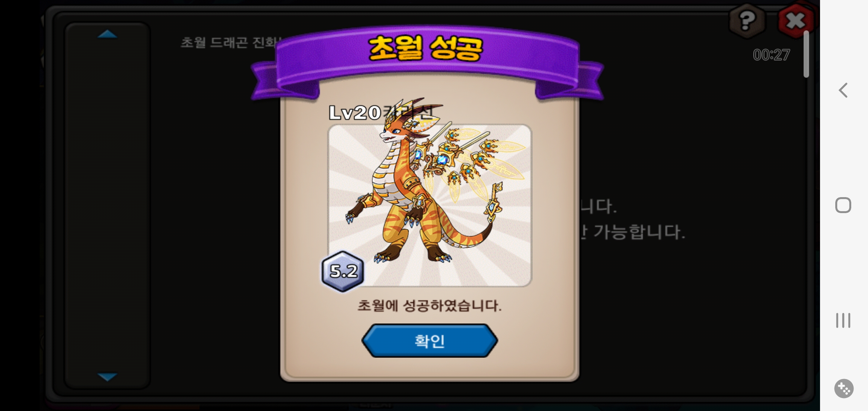Tap the 00:27 timer display
Viewport: 868px width, 411px height.
(772, 55)
